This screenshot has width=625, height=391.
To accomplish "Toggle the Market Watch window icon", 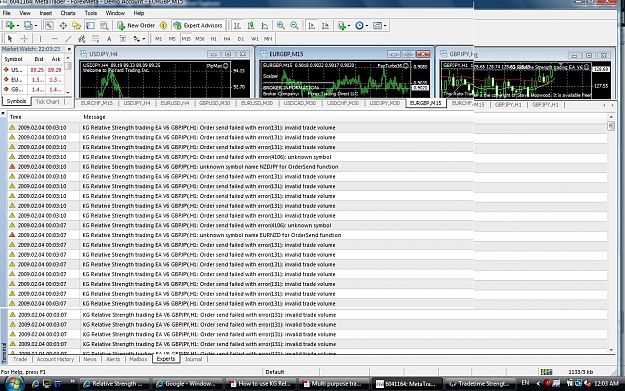I will pos(49,26).
